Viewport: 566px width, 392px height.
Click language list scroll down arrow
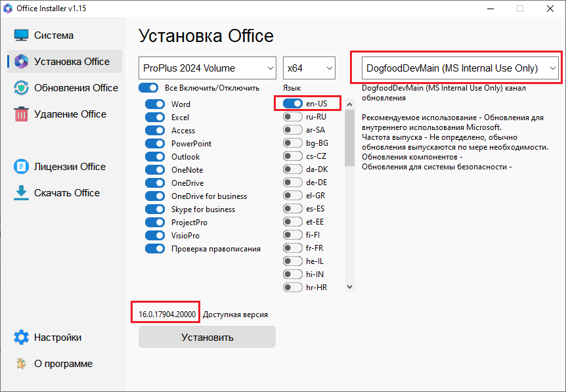(349, 287)
